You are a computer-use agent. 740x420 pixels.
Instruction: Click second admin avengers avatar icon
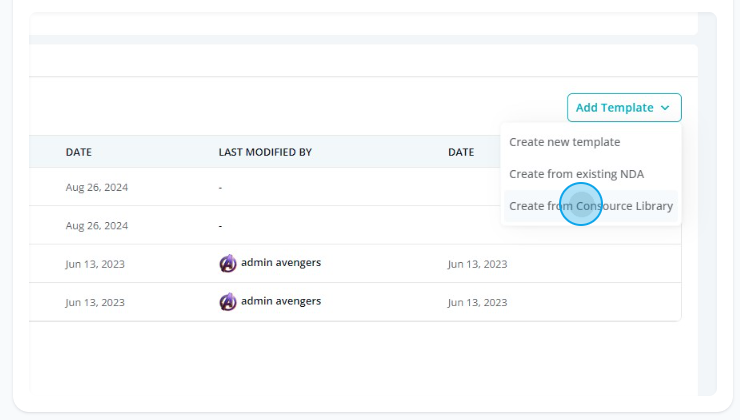pos(228,302)
